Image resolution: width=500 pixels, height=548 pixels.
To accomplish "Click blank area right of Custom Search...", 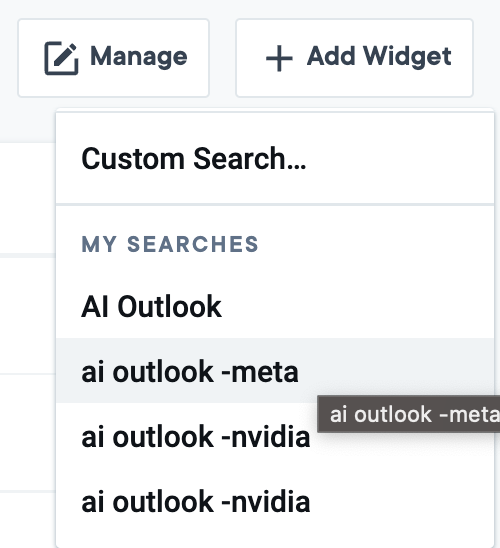I will (398, 159).
